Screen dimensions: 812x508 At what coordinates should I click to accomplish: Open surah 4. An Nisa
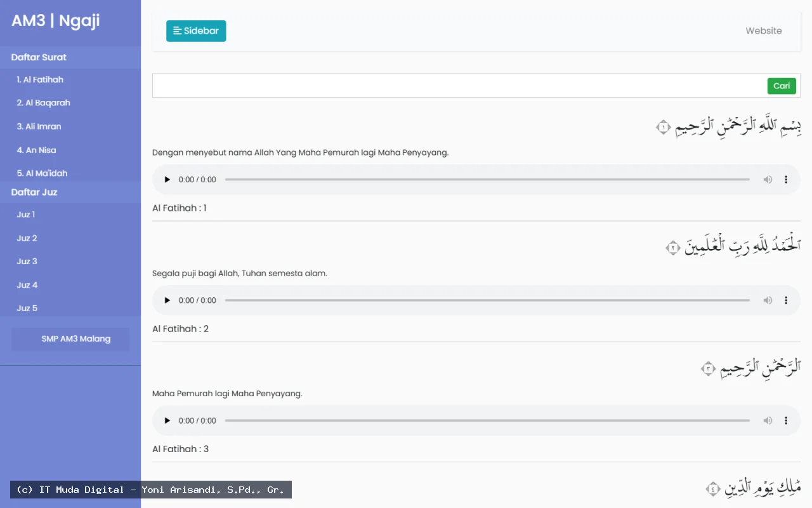[x=36, y=150]
